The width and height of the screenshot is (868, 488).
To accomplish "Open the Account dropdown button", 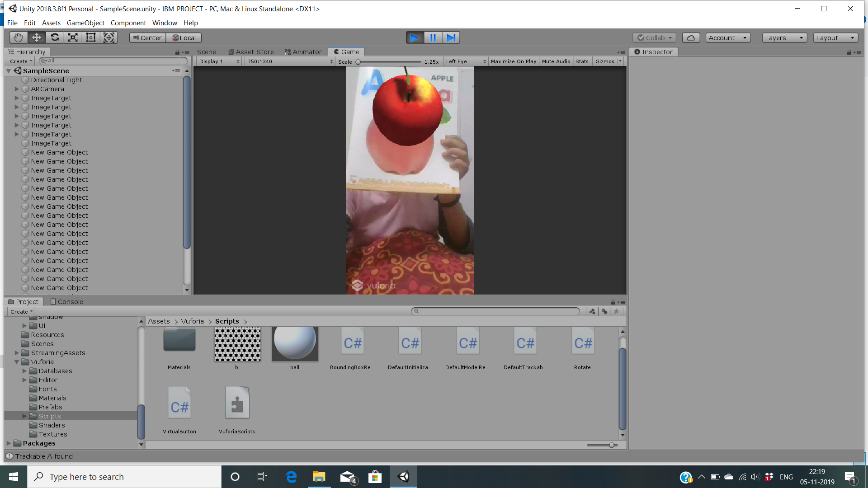I will [727, 38].
